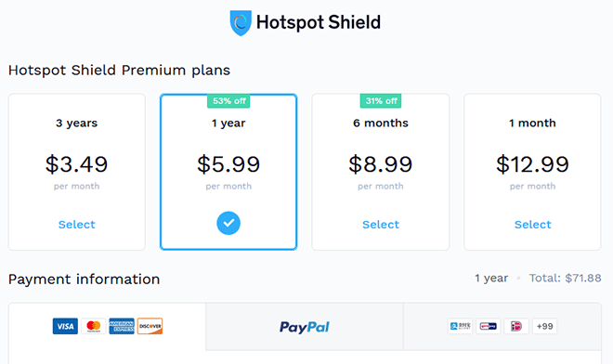The image size is (613, 364).
Task: Select the 1 month plan
Action: [x=532, y=225]
